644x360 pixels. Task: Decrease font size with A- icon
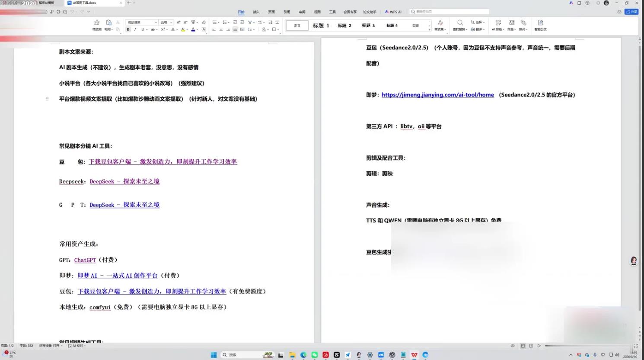185,22
